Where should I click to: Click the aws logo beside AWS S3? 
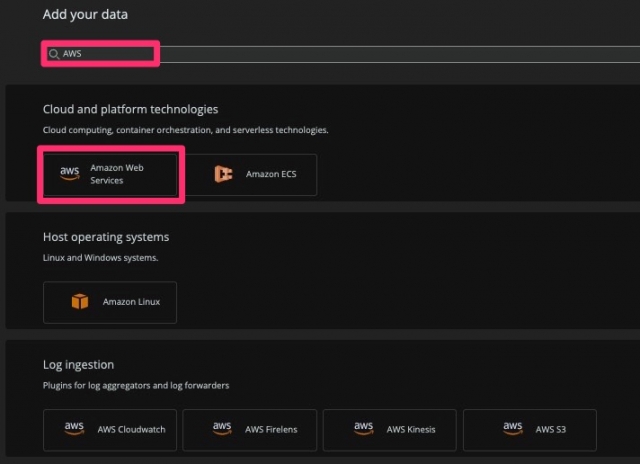(513, 428)
